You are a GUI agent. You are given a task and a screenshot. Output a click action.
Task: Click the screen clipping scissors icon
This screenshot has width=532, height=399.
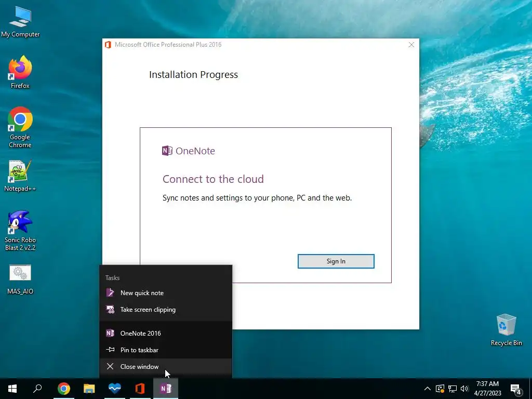[110, 310]
